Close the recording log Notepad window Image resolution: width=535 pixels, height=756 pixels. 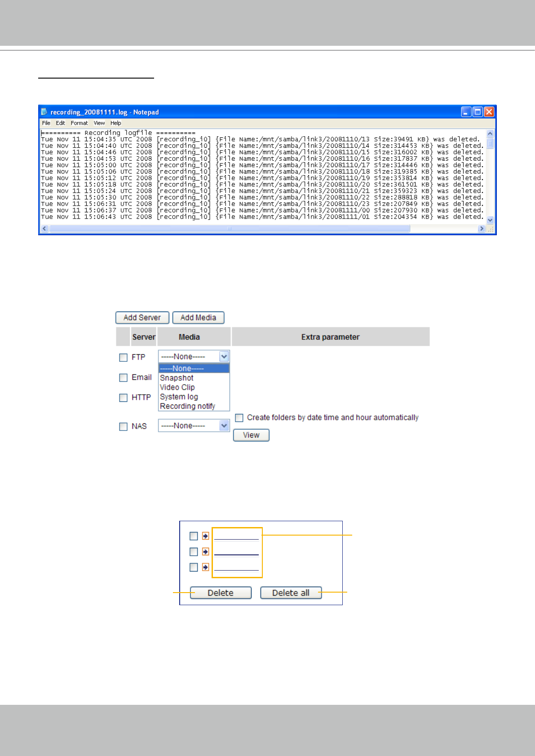point(489,112)
